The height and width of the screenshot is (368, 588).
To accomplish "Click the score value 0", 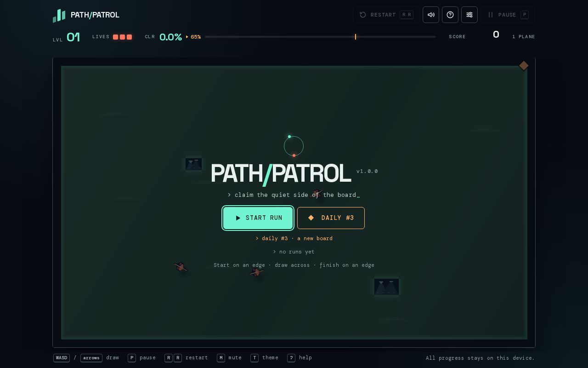I will [x=496, y=34].
